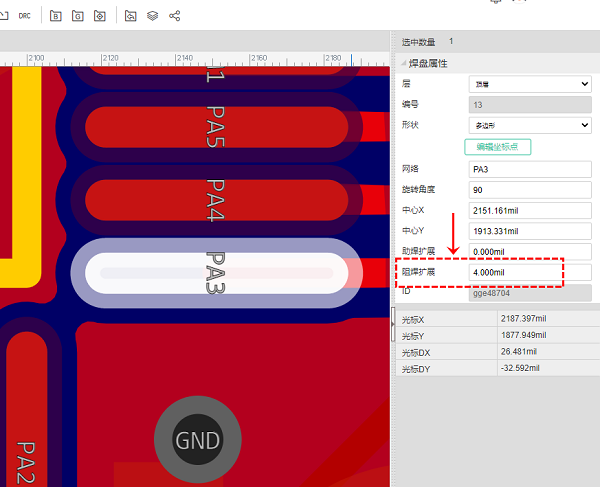Viewport: 600px width, 487px height.
Task: Click the 旋转角度 rotation field showing 90
Action: pos(530,190)
